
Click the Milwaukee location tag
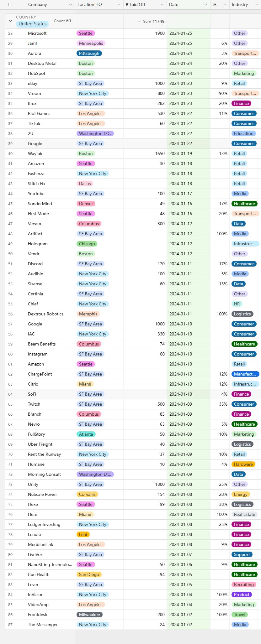click(89, 615)
